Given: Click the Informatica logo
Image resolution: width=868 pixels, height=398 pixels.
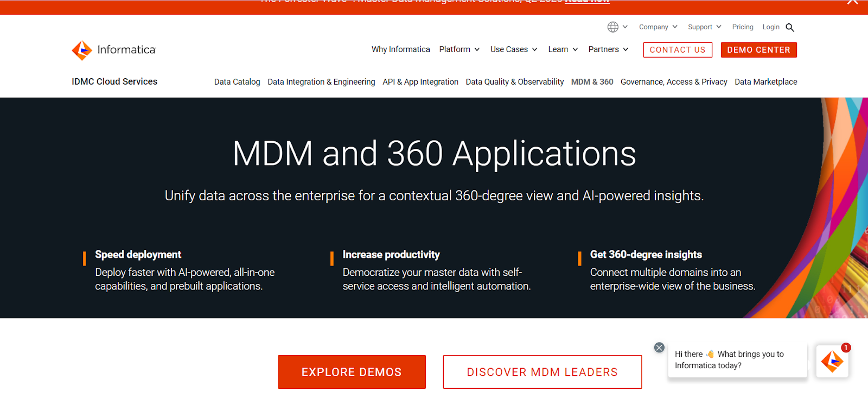Looking at the screenshot, I should 114,50.
